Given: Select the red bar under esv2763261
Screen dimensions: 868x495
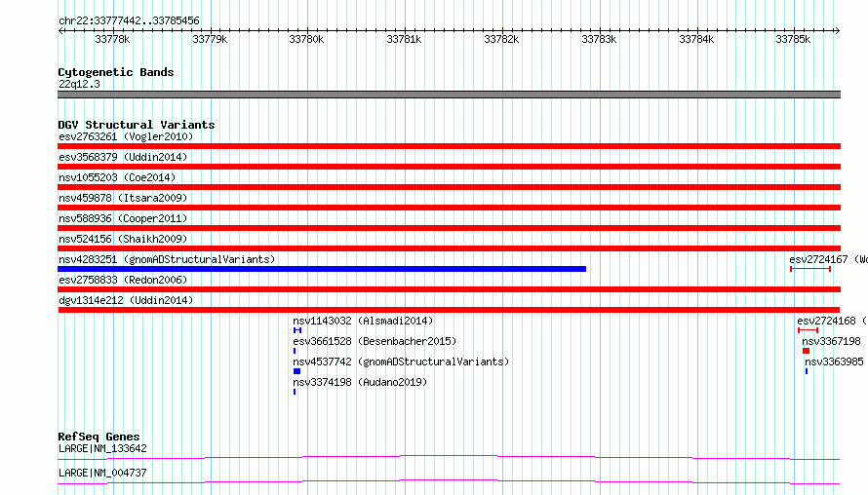Looking at the screenshot, I should pyautogui.click(x=449, y=146).
